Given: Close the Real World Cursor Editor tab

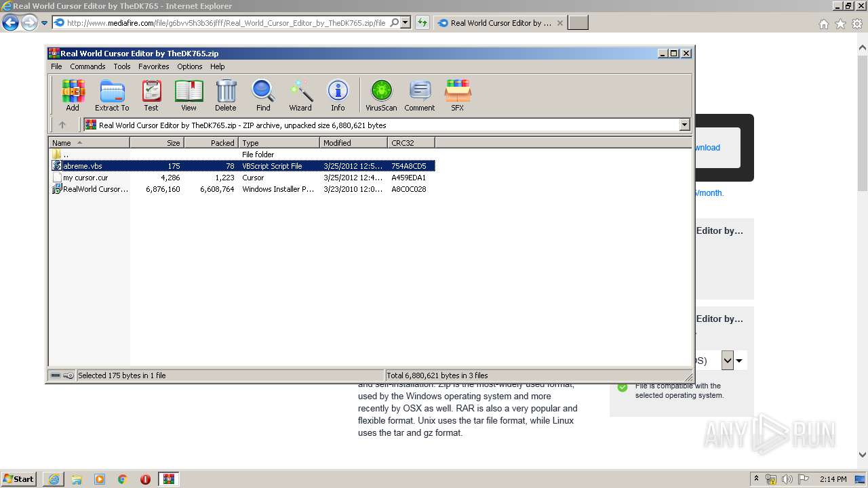Looking at the screenshot, I should 559,23.
